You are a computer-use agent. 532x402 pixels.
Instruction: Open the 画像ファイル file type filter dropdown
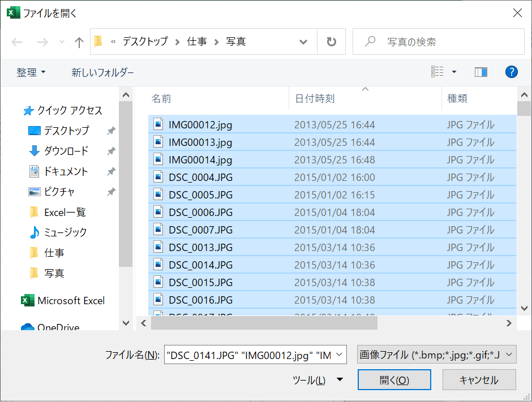436,355
